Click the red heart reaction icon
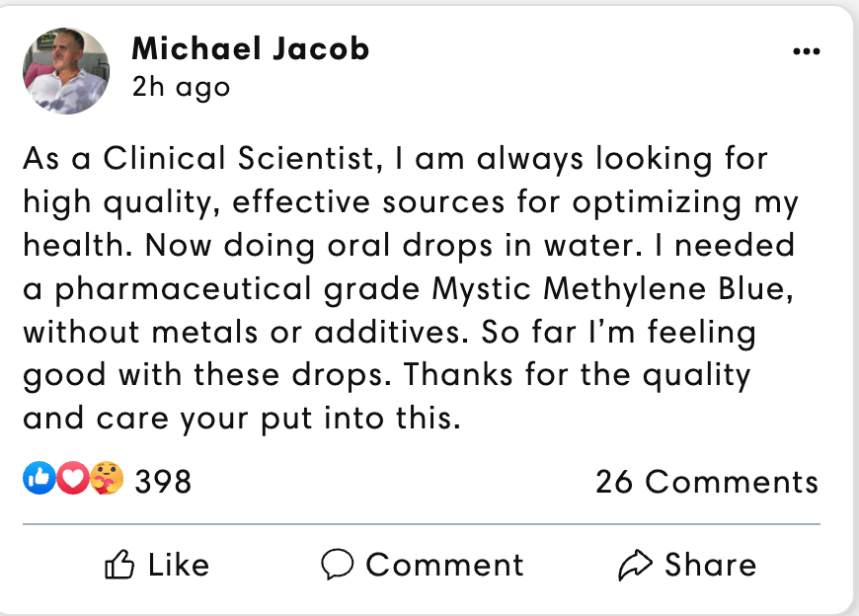 tap(72, 478)
